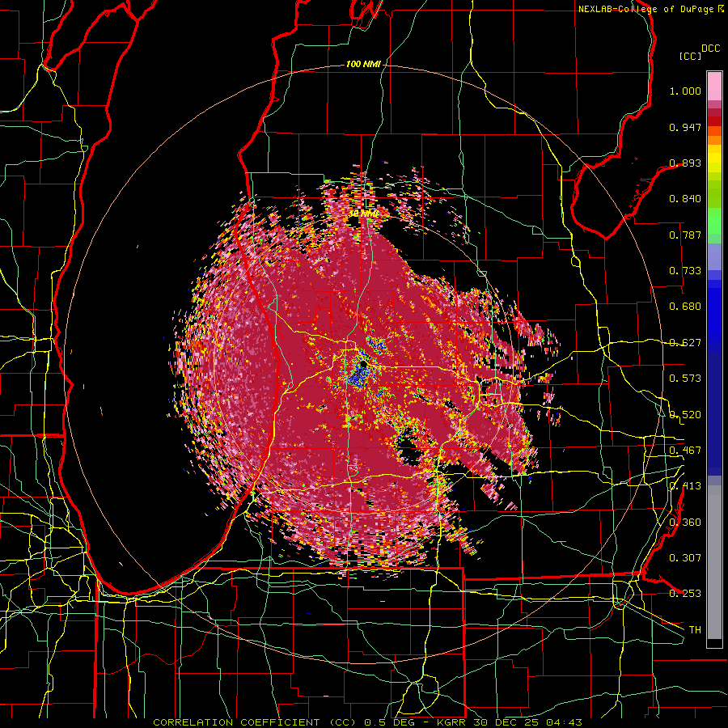
Task: Click the 0.627 color scale value
Action: point(685,343)
